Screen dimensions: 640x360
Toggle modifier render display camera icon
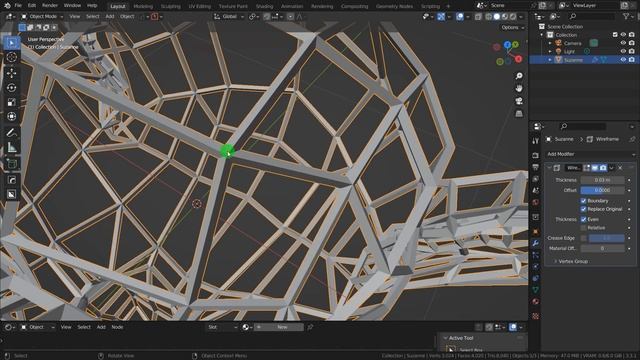point(603,168)
